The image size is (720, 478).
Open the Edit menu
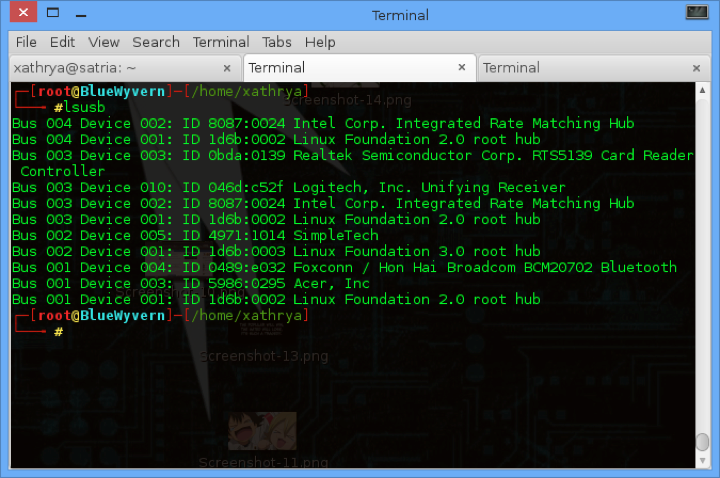point(62,42)
